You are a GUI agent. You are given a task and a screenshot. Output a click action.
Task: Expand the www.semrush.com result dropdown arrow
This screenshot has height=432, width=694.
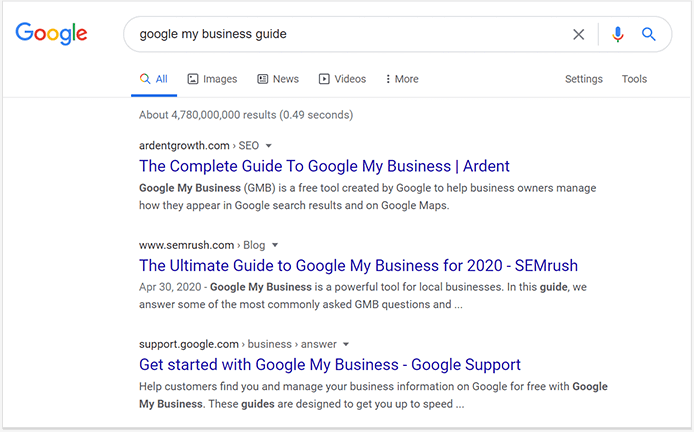[x=275, y=245]
